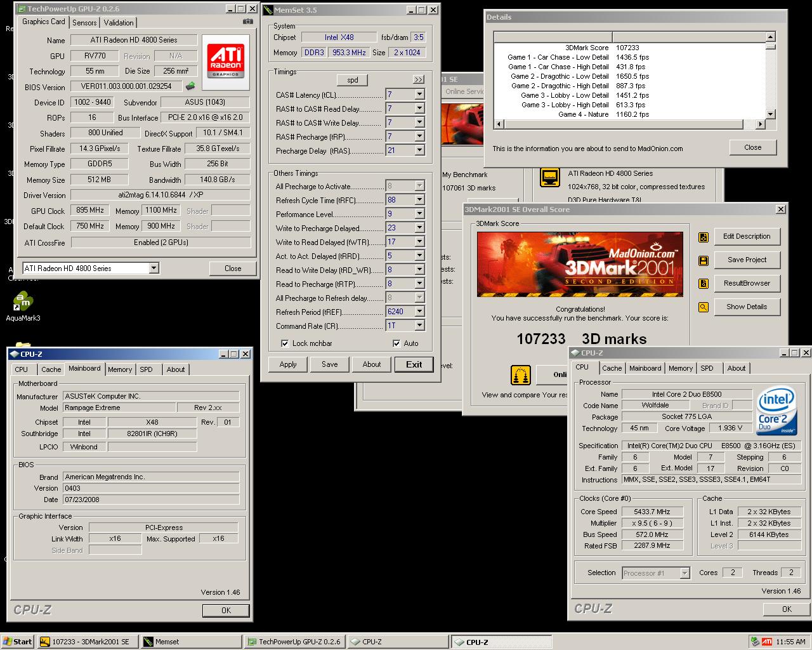
Task: Open the AquaMark3 desktop shortcut
Action: (23, 307)
